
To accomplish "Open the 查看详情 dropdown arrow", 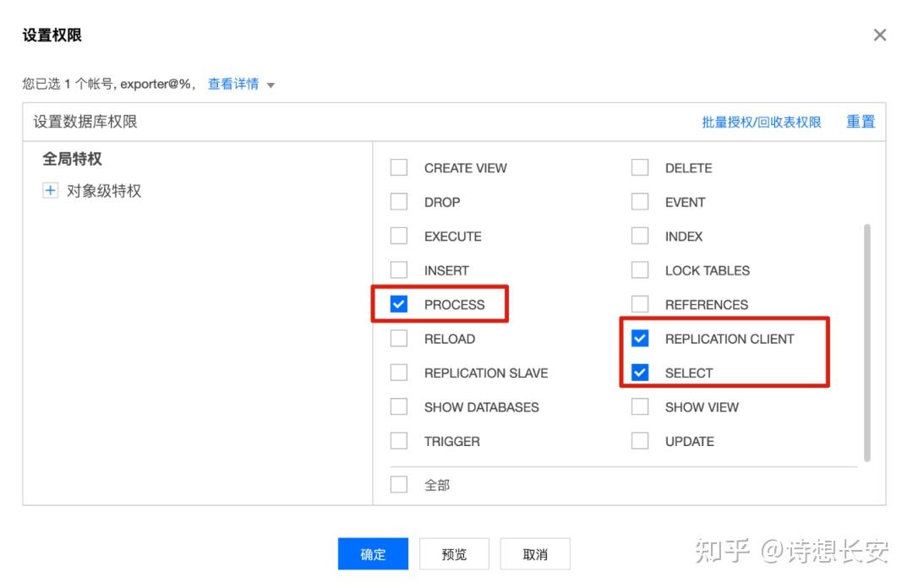I will tap(271, 85).
